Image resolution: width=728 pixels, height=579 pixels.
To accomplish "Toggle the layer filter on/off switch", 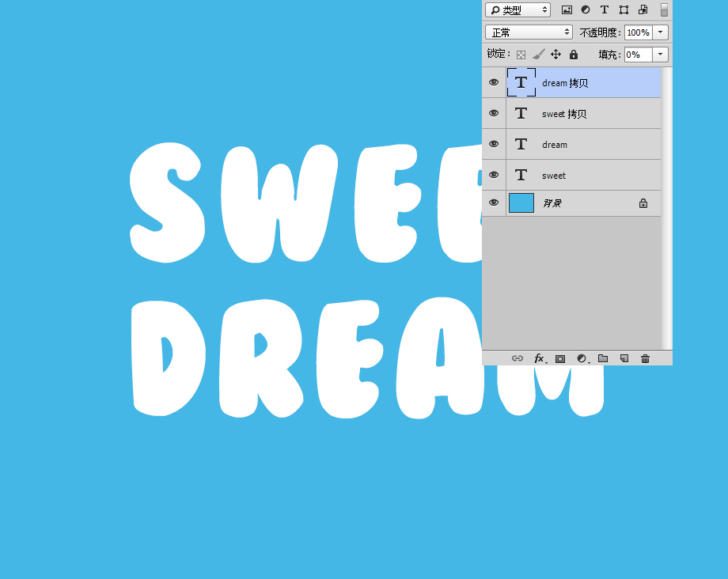I will click(x=665, y=9).
